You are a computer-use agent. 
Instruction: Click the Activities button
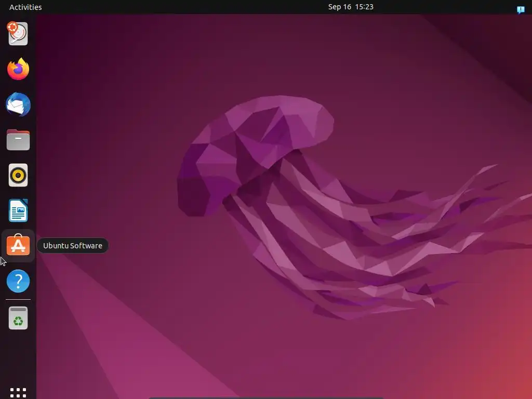coord(25,7)
